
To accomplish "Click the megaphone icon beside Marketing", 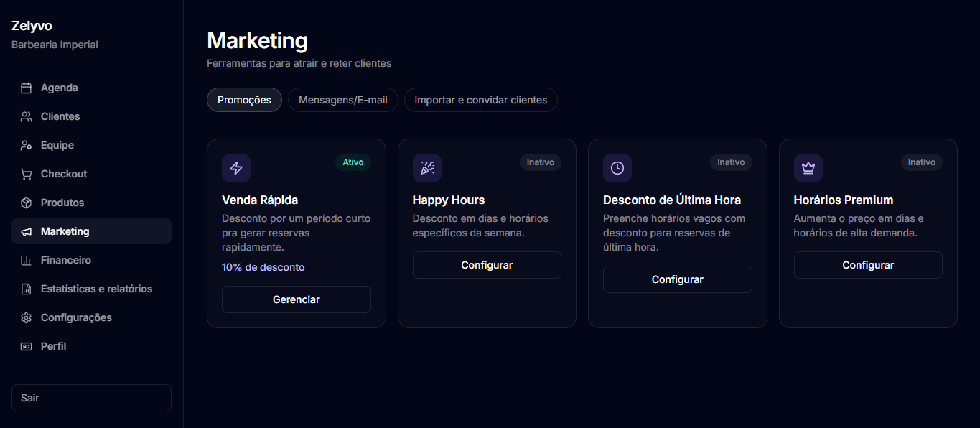I will tap(27, 231).
